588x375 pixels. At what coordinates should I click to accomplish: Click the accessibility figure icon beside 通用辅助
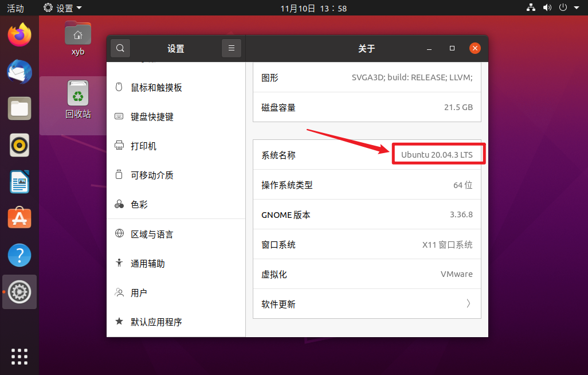(119, 263)
